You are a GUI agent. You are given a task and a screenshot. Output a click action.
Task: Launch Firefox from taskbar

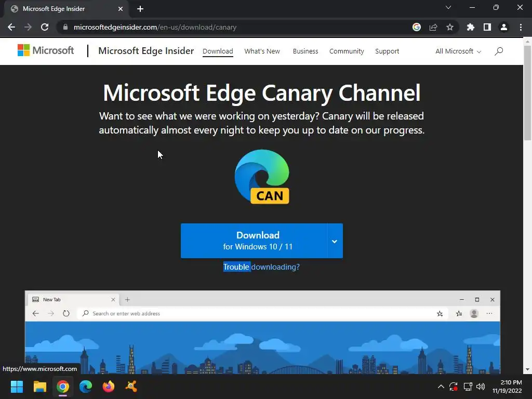(109, 387)
